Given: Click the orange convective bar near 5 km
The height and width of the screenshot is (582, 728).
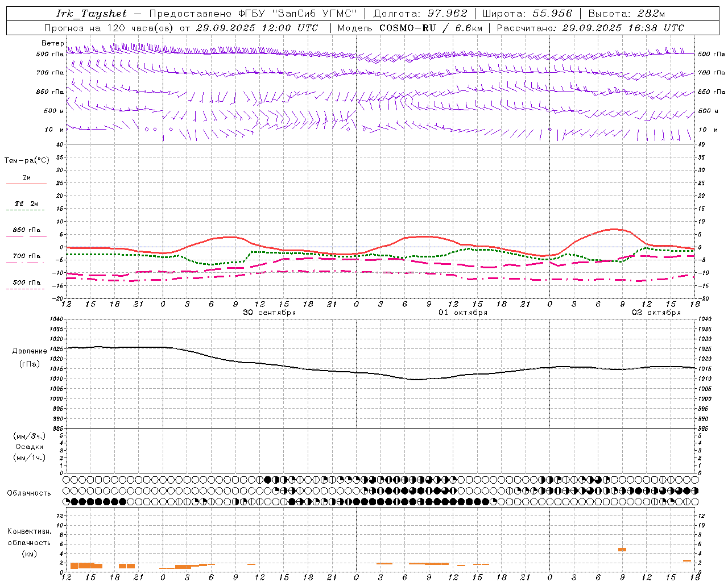Looking at the screenshot, I should coord(622,550).
